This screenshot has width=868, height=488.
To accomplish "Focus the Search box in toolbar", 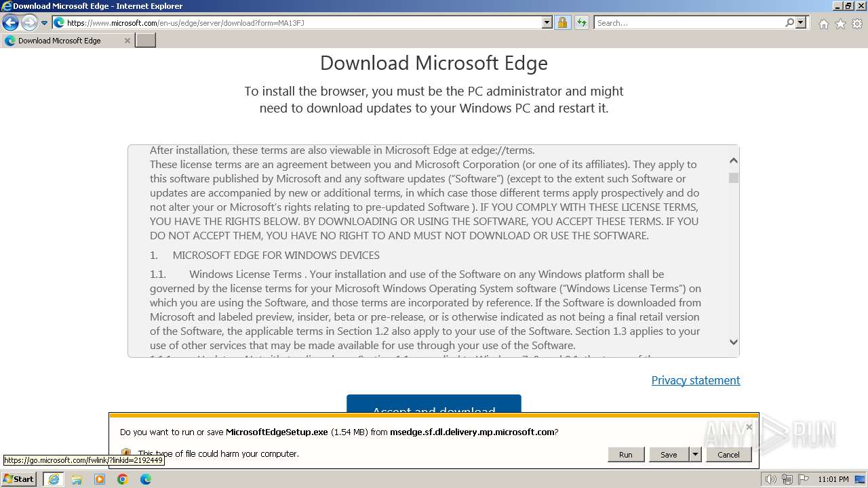I will coord(689,23).
